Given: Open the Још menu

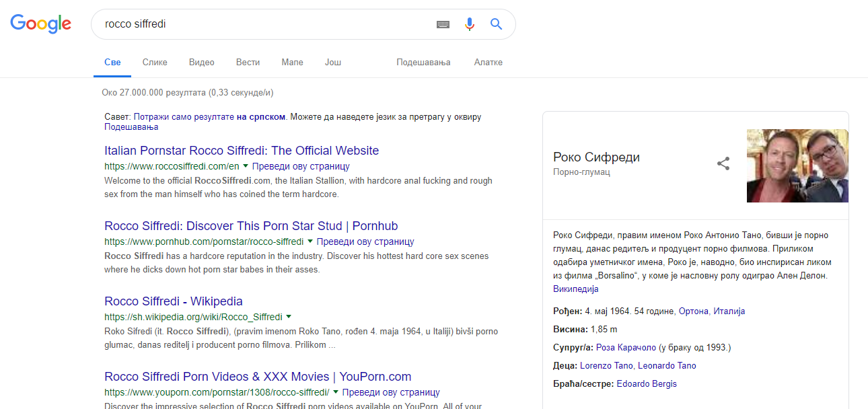Looking at the screenshot, I should pos(333,63).
